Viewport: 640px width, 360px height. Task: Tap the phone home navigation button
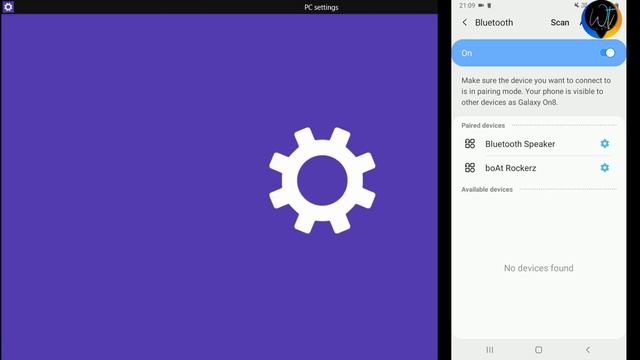click(x=538, y=350)
